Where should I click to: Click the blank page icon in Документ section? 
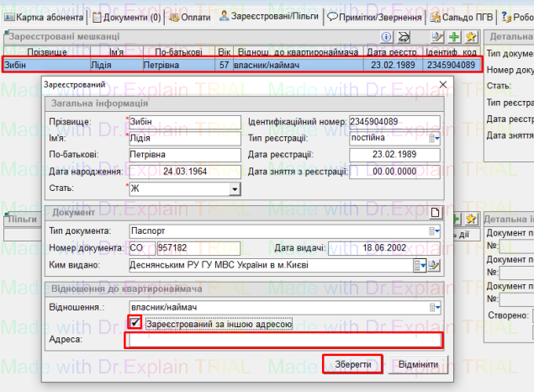click(436, 214)
